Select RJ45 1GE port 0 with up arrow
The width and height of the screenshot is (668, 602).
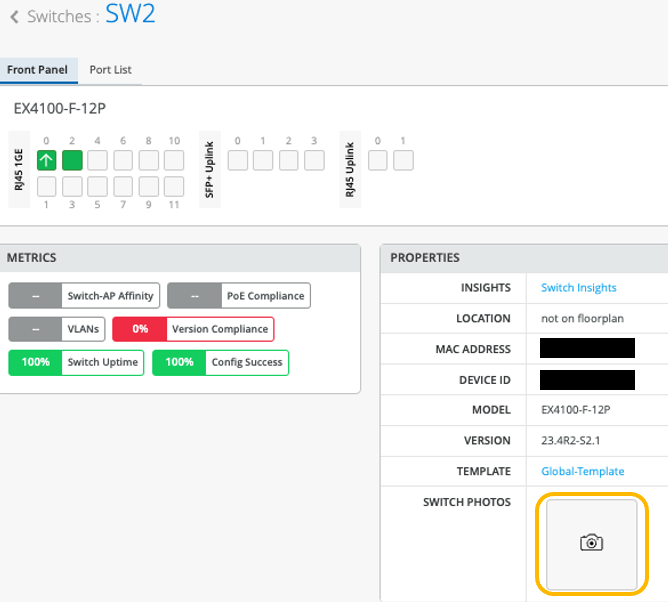tap(47, 160)
